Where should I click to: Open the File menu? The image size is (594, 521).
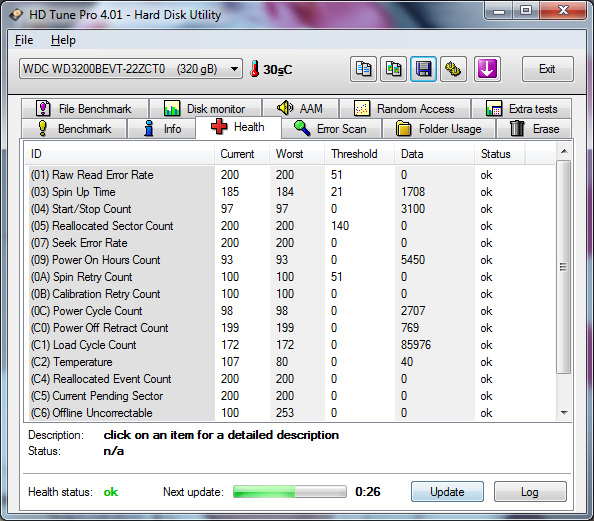pos(24,40)
